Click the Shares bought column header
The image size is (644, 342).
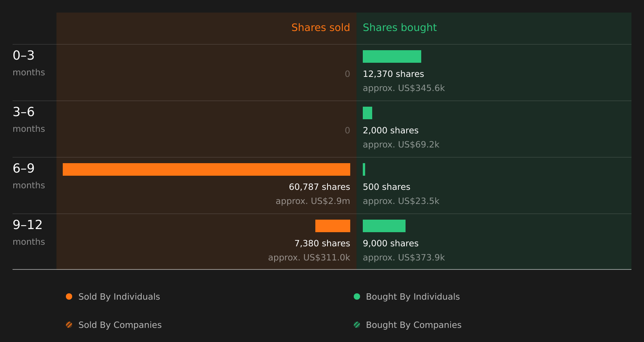(400, 28)
